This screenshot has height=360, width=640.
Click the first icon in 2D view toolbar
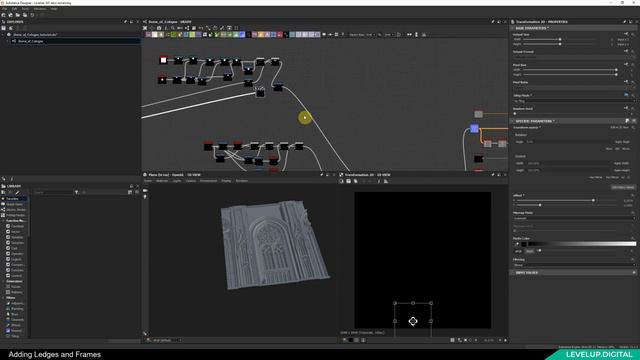pyautogui.click(x=342, y=181)
